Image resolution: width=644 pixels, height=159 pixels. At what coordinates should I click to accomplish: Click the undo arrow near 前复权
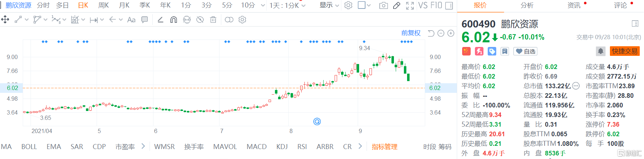click(431, 33)
